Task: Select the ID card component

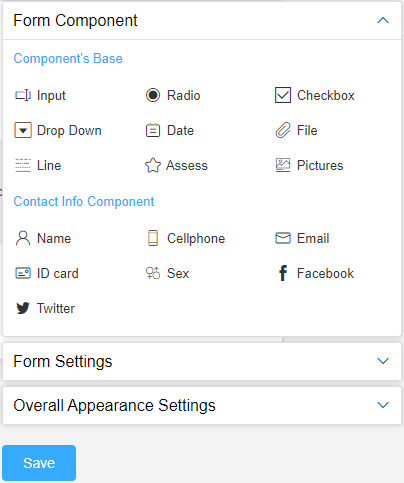Action: coord(46,273)
